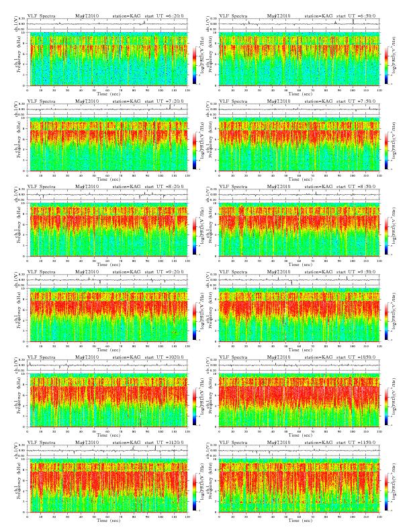Screen dimensions: 411x532
Task: Click the PSD color bar of the 6:50:0 panel
Action: tap(387, 65)
